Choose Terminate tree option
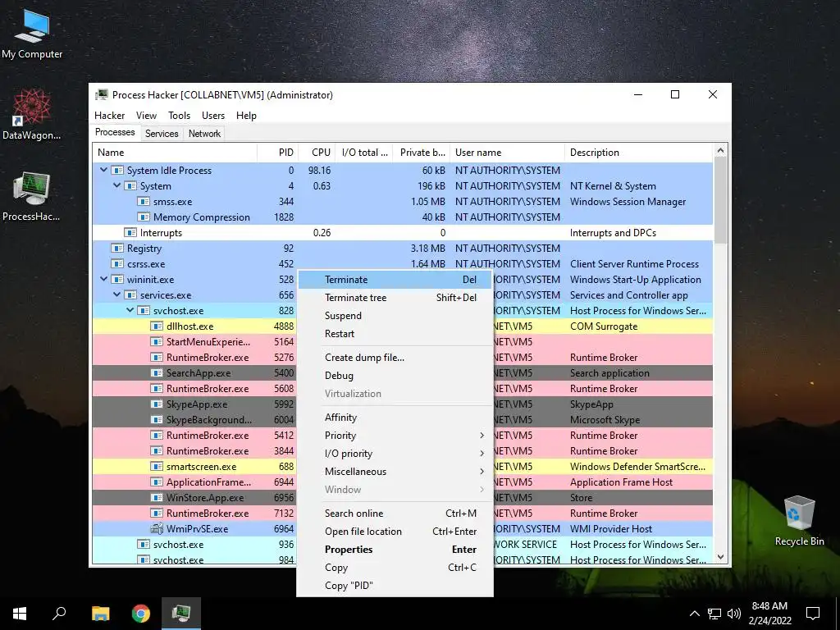This screenshot has height=630, width=840. coord(395,298)
